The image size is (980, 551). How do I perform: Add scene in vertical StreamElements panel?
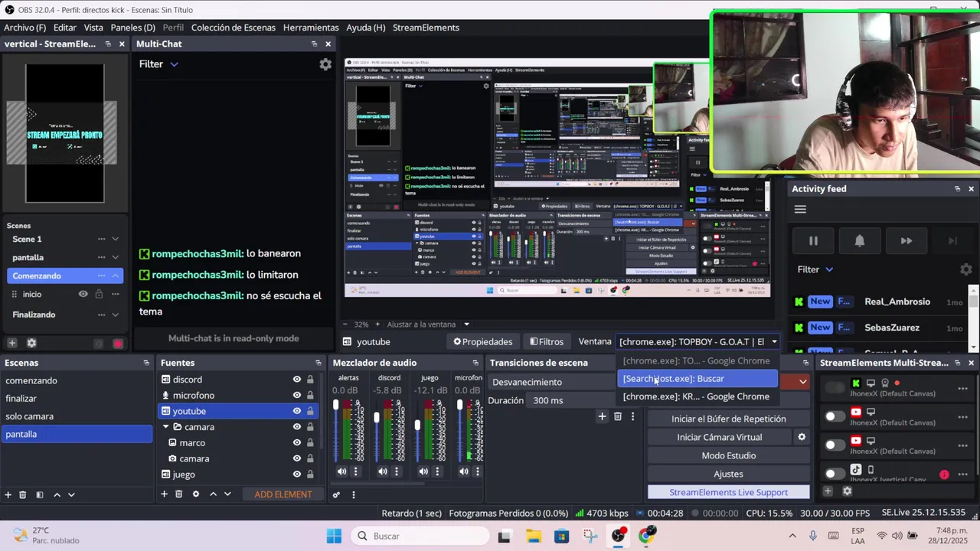coord(11,343)
